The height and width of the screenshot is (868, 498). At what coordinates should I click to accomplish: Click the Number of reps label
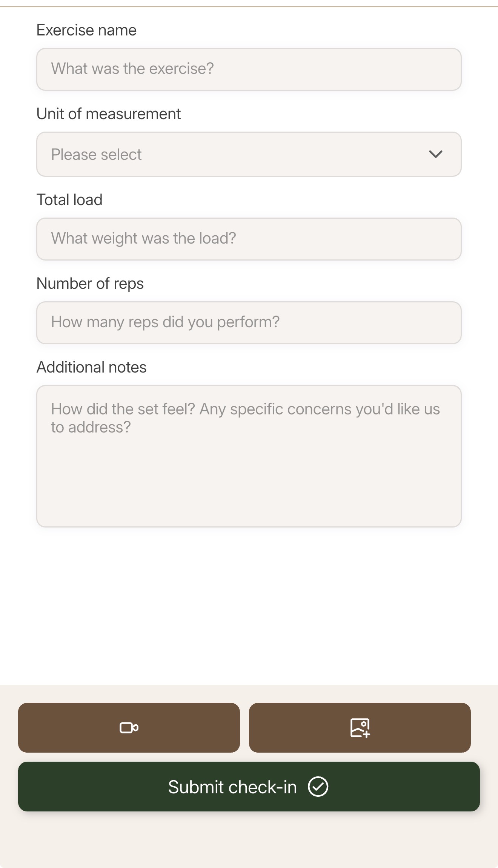pyautogui.click(x=90, y=284)
